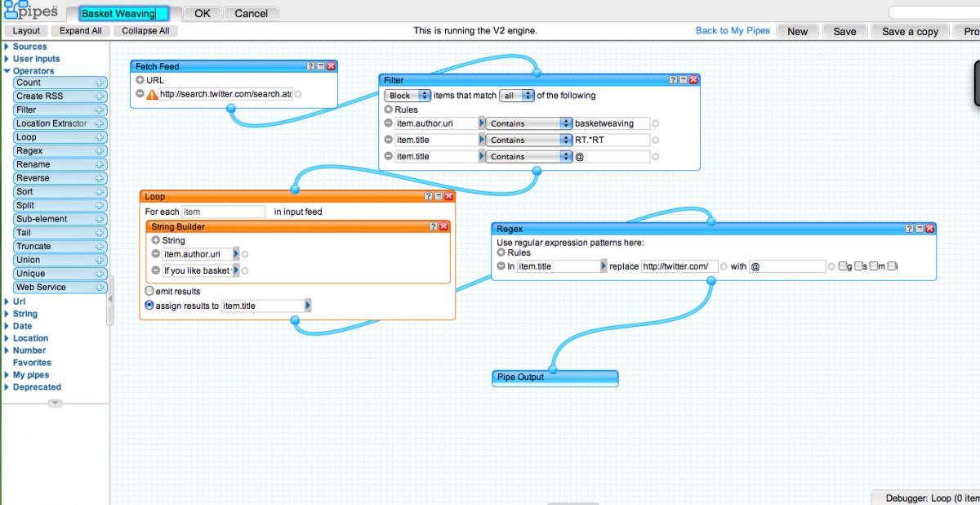Open help for the Regex module

(x=910, y=229)
